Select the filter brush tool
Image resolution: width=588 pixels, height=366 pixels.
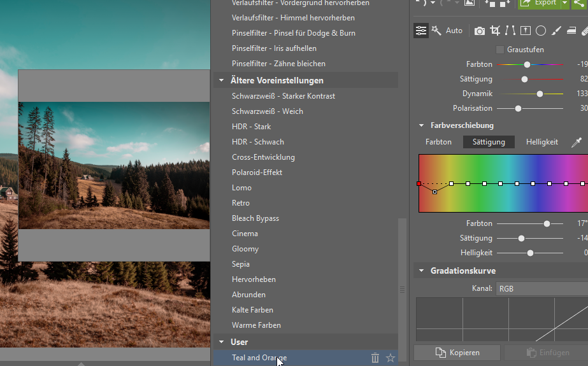point(556,31)
